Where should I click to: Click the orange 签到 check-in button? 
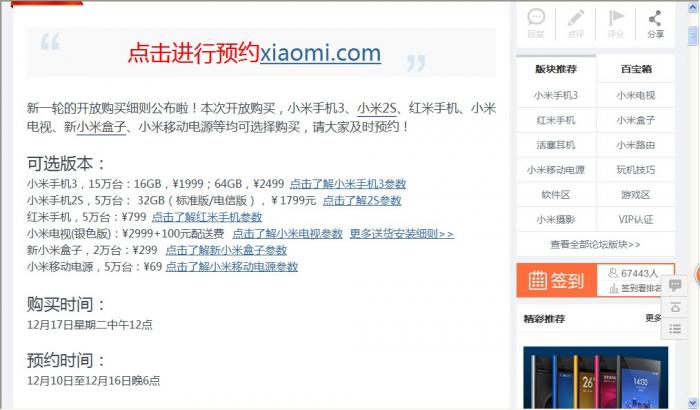coord(556,280)
